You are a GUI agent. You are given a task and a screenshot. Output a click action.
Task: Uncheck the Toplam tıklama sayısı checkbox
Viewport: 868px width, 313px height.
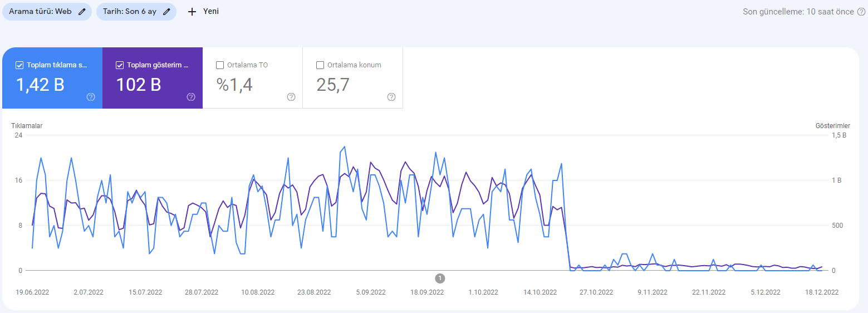pos(19,65)
